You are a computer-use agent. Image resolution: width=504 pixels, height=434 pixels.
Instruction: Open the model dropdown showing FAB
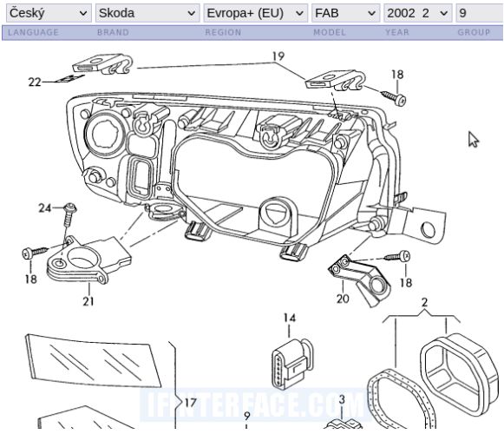345,13
